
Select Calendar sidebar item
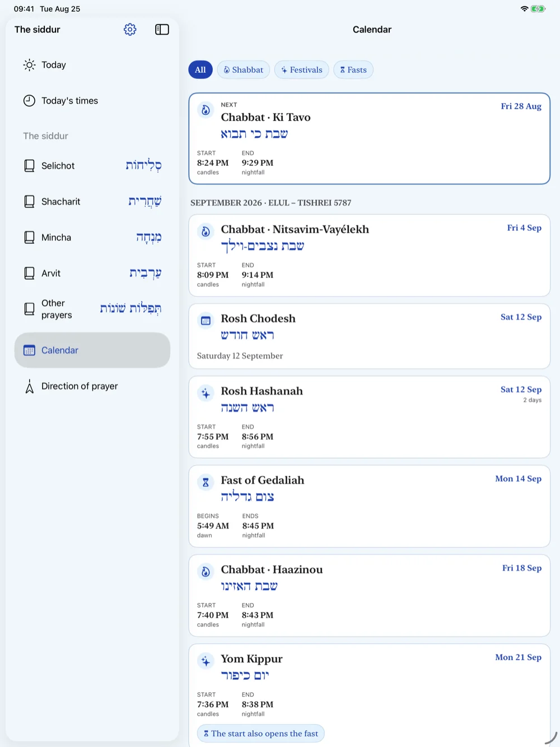pyautogui.click(x=92, y=350)
